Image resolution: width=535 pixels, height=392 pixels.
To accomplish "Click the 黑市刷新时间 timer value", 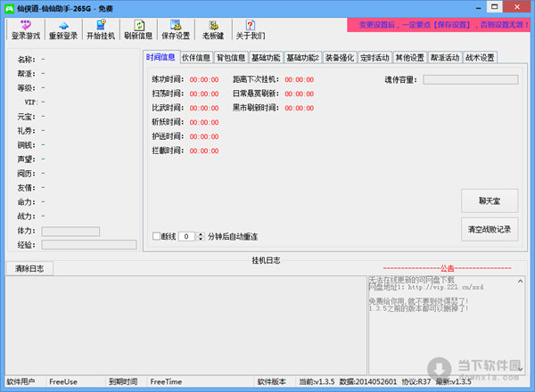I will (300, 108).
